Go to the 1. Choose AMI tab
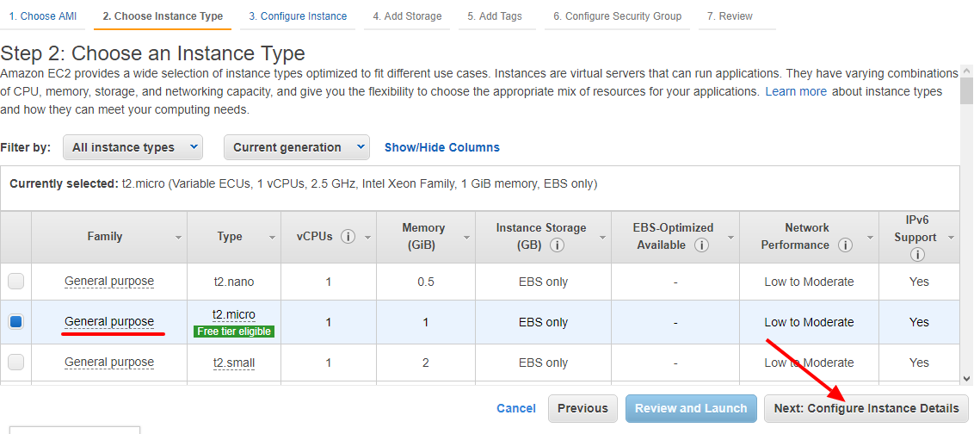The image size is (980, 434). [x=42, y=16]
